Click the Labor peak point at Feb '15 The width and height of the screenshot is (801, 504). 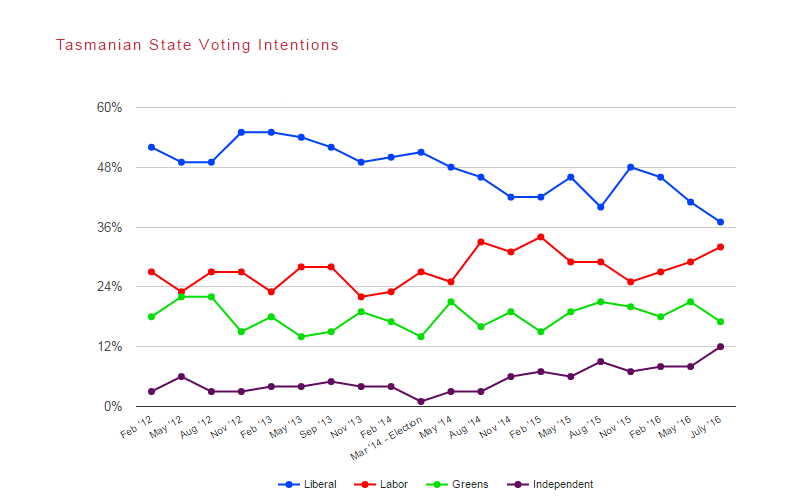pos(541,237)
